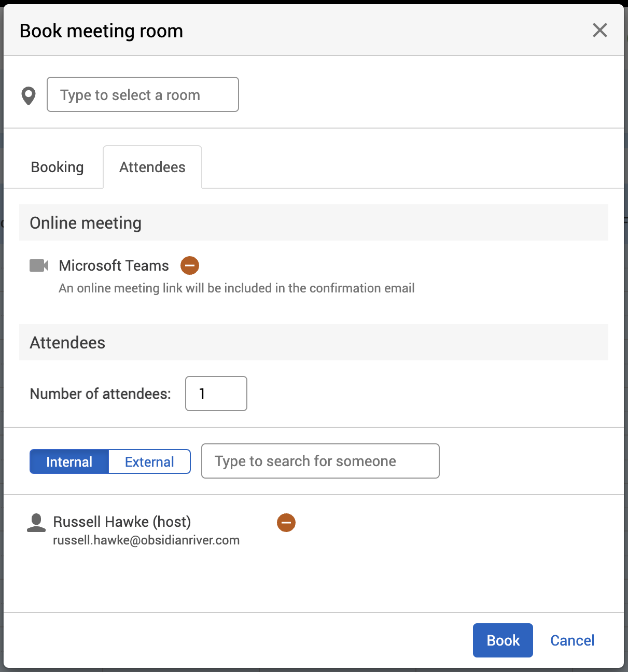Viewport: 628px width, 672px height.
Task: Remove Microsoft Teams online meeting
Action: coord(190,265)
